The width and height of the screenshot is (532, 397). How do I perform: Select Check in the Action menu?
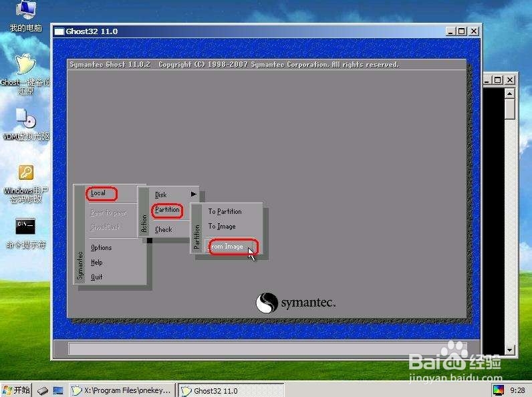click(164, 230)
